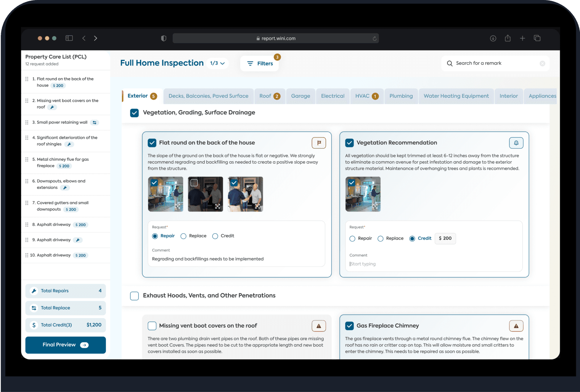
Task: Click the privacy shield icon
Action: pos(164,38)
